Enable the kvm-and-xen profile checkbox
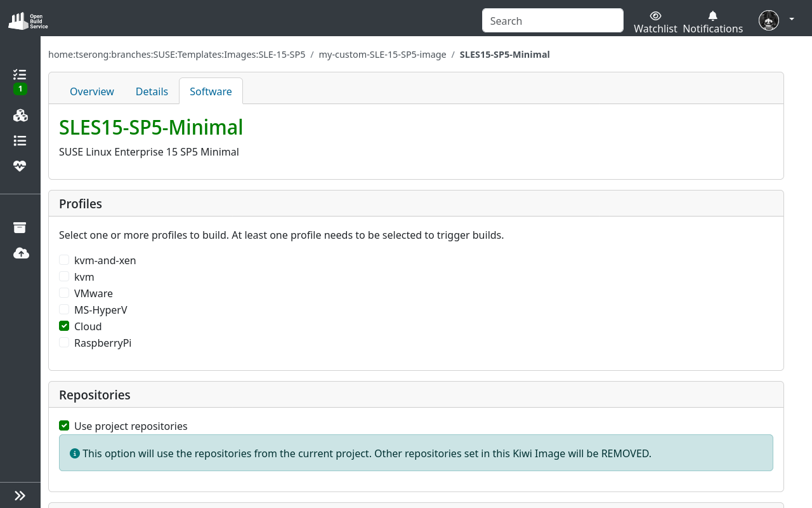Viewport: 812px width, 508px height. tap(64, 260)
